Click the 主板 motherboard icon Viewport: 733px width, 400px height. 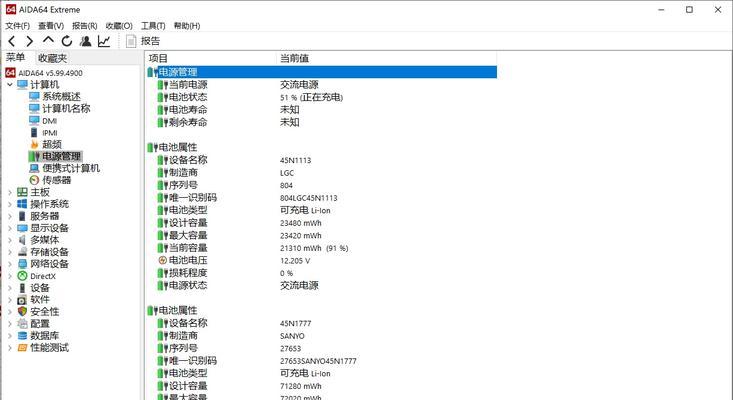[22, 192]
